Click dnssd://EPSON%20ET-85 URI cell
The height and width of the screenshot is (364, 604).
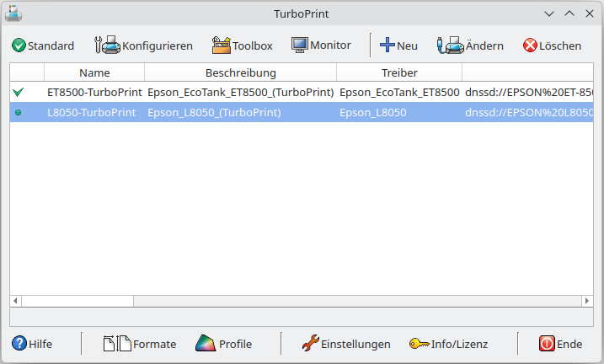pyautogui.click(x=529, y=92)
